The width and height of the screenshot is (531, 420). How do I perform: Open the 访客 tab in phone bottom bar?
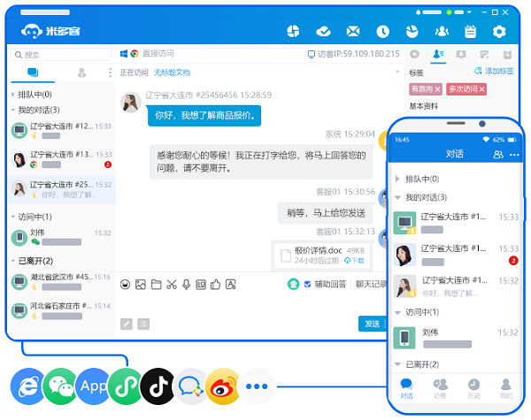coord(440,388)
